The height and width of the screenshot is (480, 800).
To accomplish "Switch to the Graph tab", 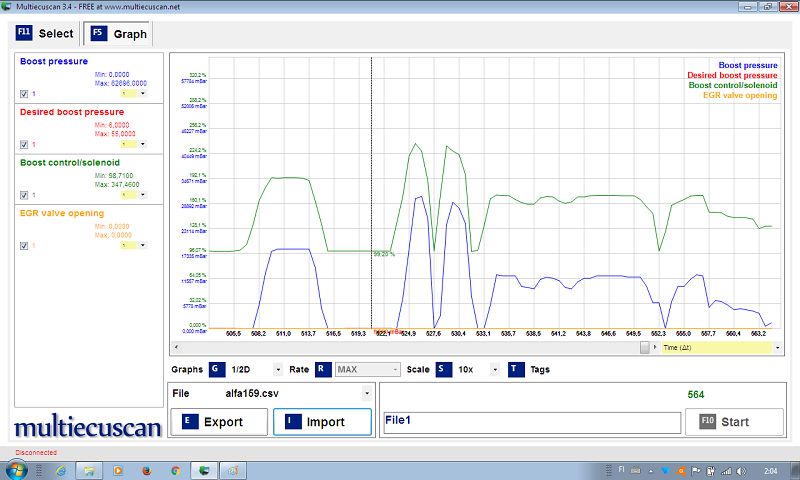I will [119, 33].
